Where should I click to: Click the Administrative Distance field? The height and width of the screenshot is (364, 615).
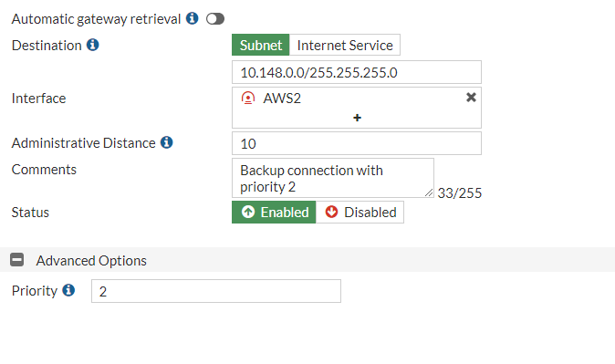(x=357, y=143)
